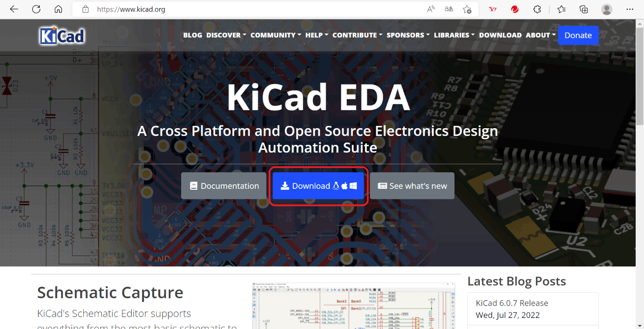The image size is (644, 329).
Task: Open the Read aloud icon in address bar
Action: [431, 9]
